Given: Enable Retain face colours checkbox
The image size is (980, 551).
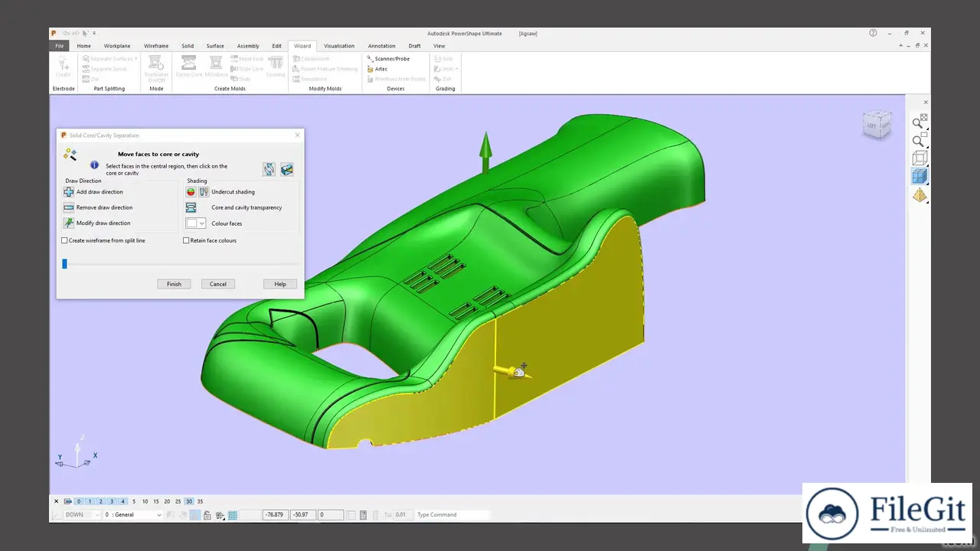Looking at the screenshot, I should click(x=186, y=240).
